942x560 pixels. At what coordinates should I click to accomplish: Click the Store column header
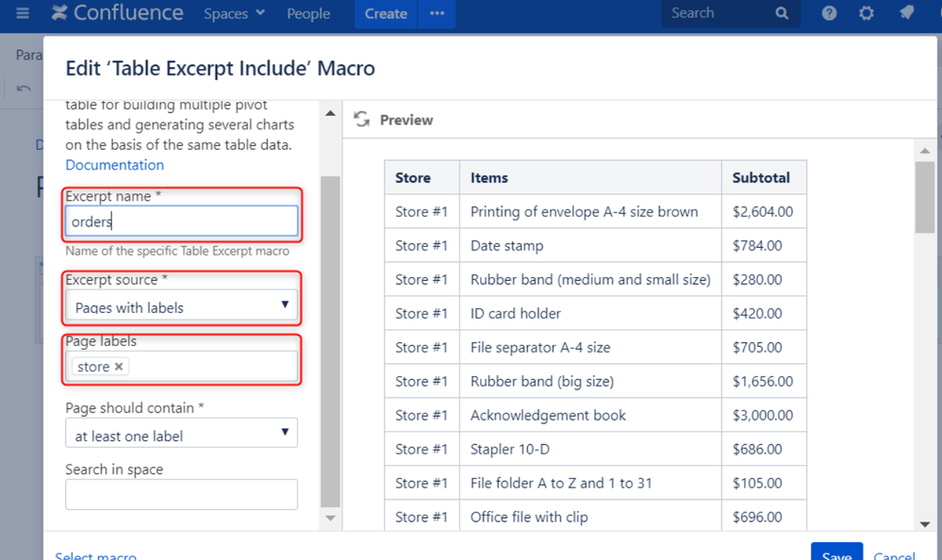pos(422,178)
